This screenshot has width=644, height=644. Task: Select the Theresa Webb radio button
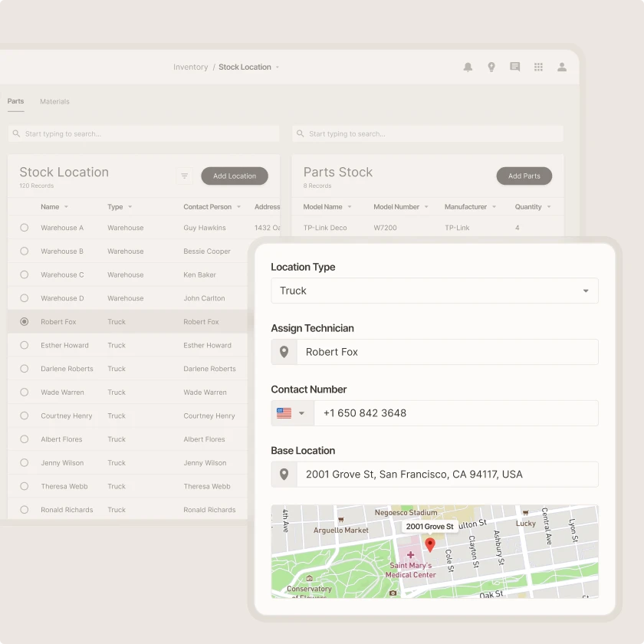coord(25,486)
